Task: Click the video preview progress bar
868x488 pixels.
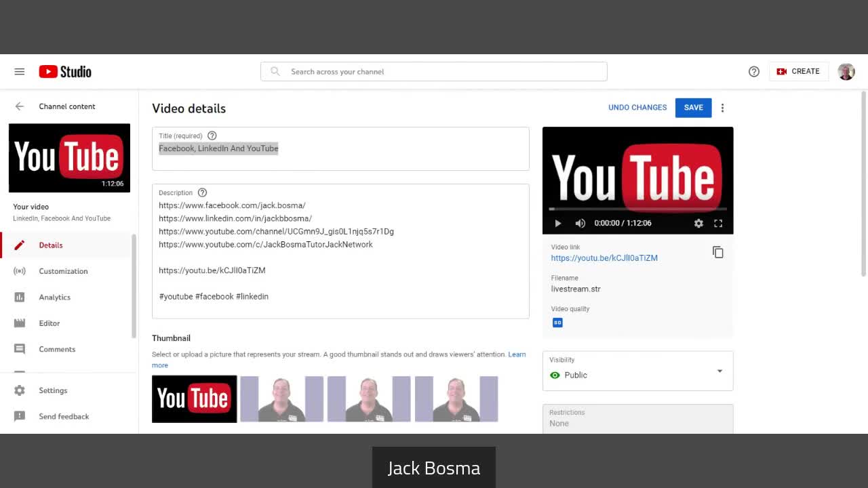Action: (637, 209)
